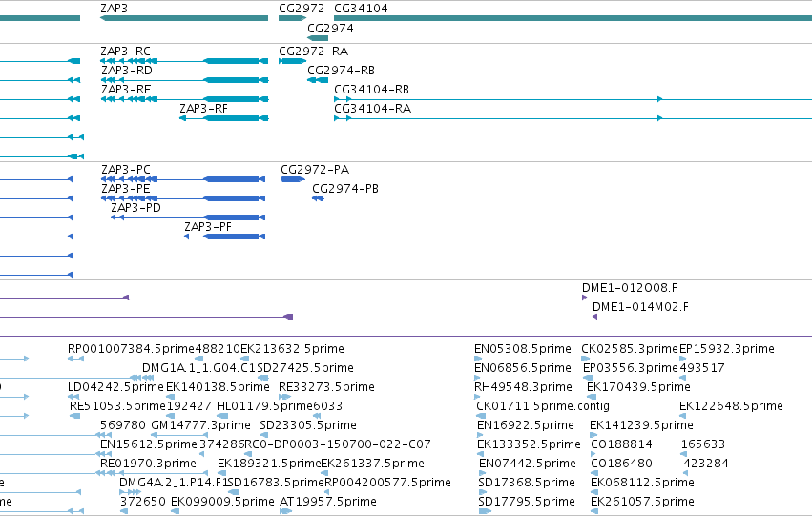Select protein ZAP3-PE
The image size is (812, 516).
(x=183, y=198)
